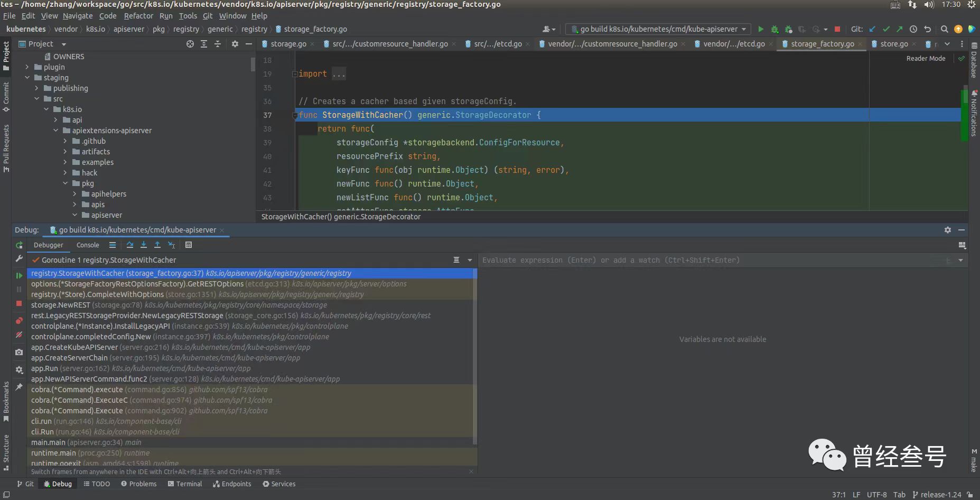Select cobra.(*Command).ExecuteC stack frame
Screen dimensions: 980x500
[252, 400]
